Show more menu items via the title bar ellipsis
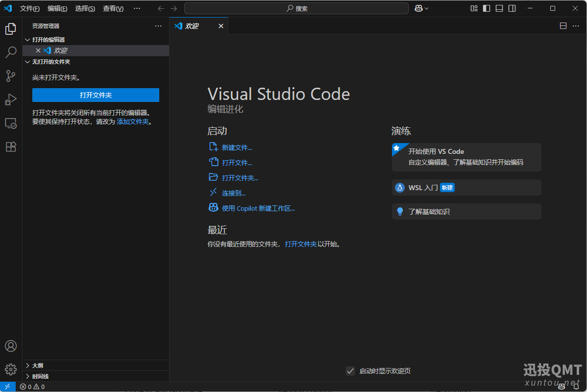The width and height of the screenshot is (587, 392). (x=137, y=8)
